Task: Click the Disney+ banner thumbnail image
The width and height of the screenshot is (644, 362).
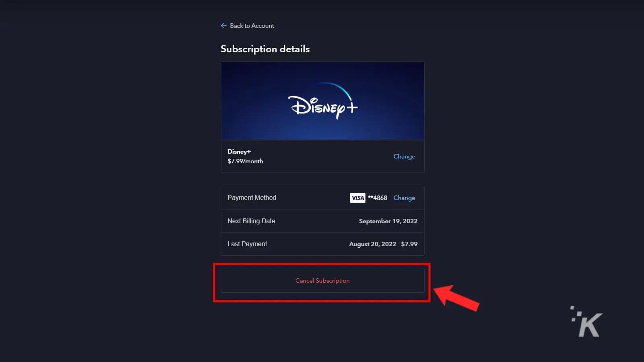Action: click(322, 101)
